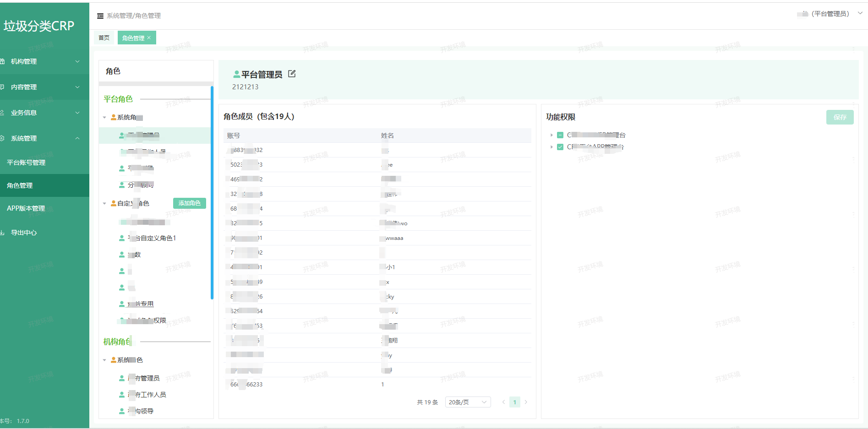Collapse the 系统角色 group under 平台角色
Viewport: 868px width, 429px height.
[x=104, y=118]
